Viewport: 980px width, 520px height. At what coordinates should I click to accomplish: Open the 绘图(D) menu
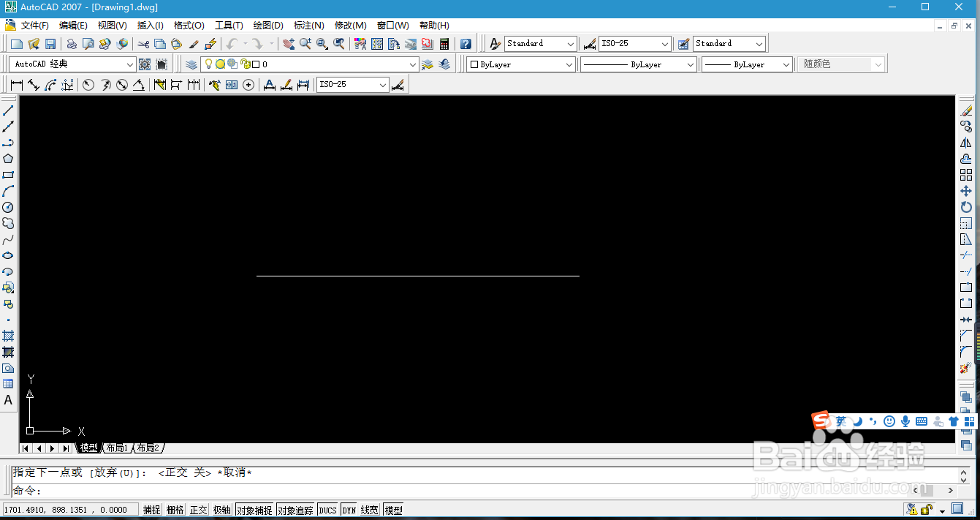point(268,26)
